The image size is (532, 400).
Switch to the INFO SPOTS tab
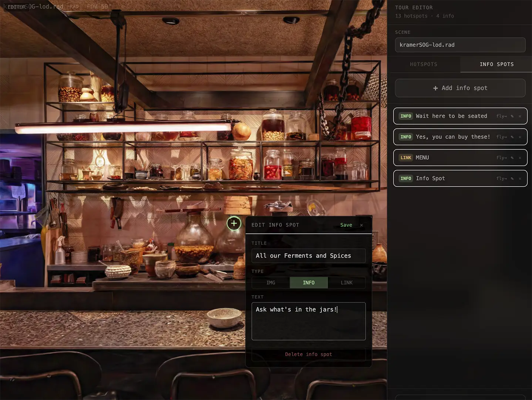(x=496, y=64)
